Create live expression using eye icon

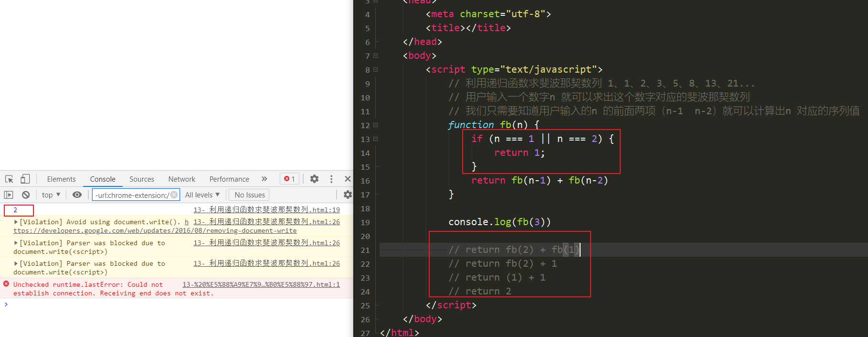click(x=77, y=195)
